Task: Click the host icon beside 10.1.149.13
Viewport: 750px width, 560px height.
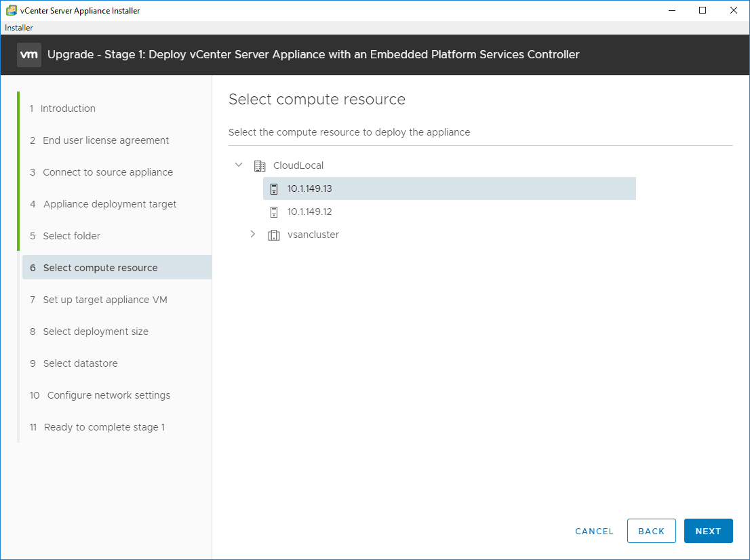Action: 274,189
